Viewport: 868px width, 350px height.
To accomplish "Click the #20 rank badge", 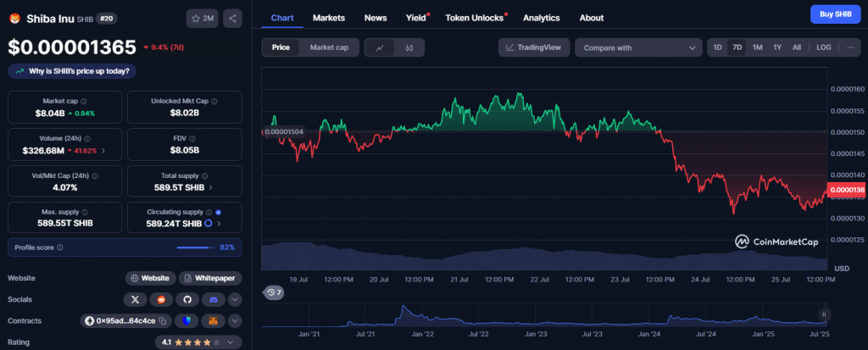I will coord(106,19).
